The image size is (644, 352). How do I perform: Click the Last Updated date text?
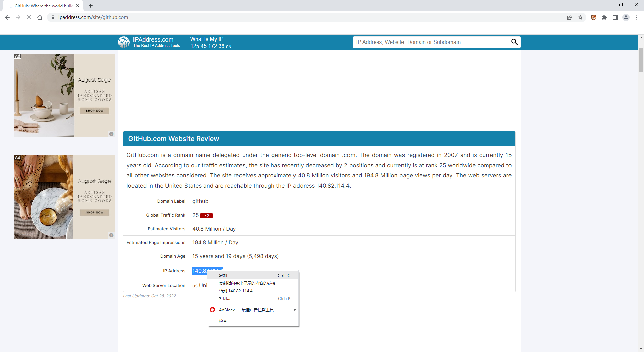150,296
